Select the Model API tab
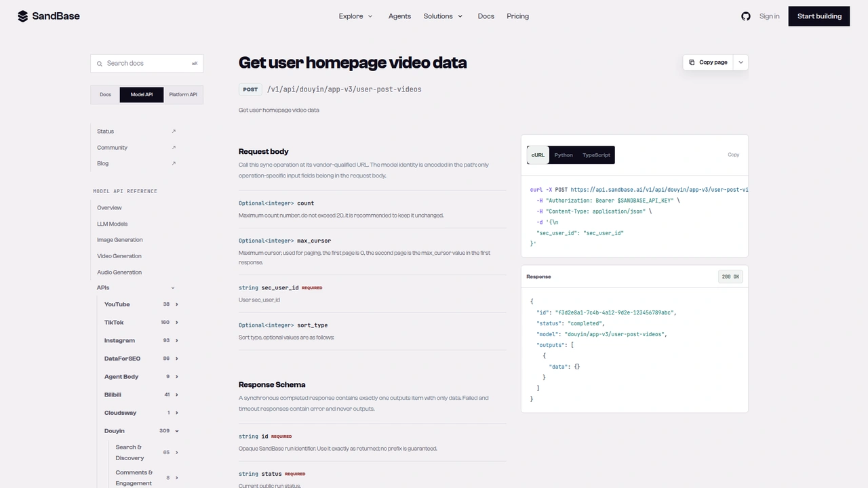Image resolution: width=868 pixels, height=488 pixels. pos(142,95)
